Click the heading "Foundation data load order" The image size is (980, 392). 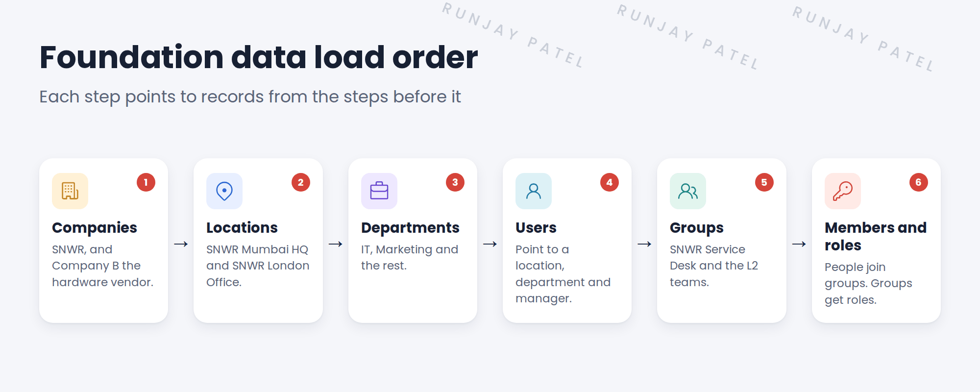click(x=258, y=57)
